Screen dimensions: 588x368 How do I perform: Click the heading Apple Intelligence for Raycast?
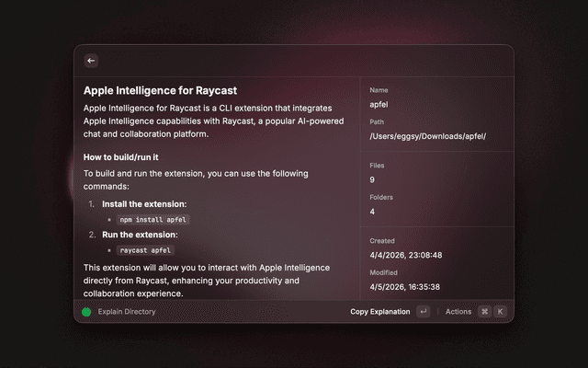pos(160,90)
